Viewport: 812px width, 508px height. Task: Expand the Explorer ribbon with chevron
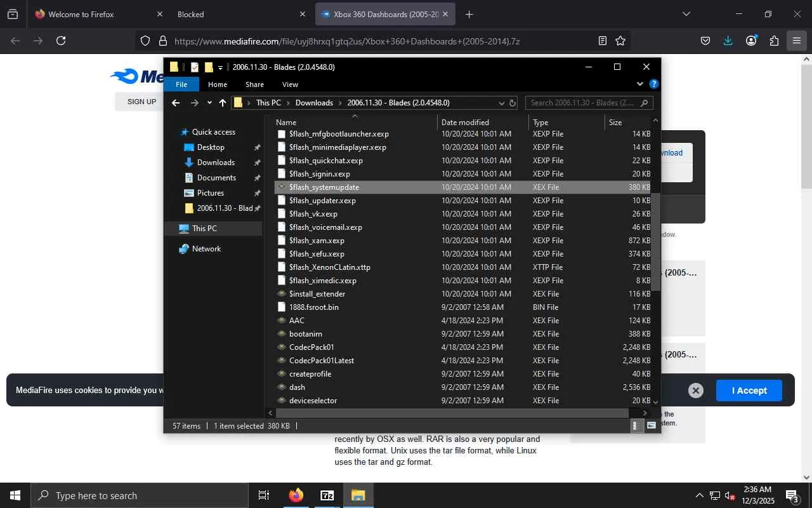point(639,84)
